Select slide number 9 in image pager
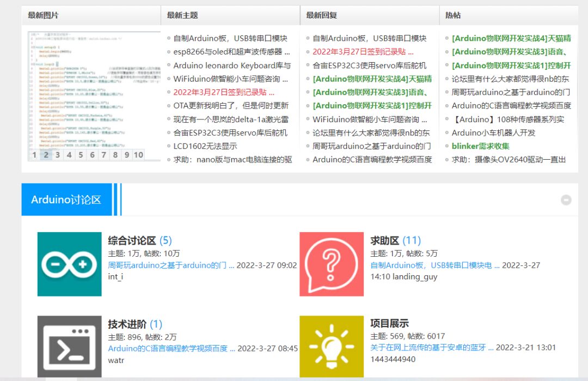The height and width of the screenshot is (381, 588). (x=127, y=155)
